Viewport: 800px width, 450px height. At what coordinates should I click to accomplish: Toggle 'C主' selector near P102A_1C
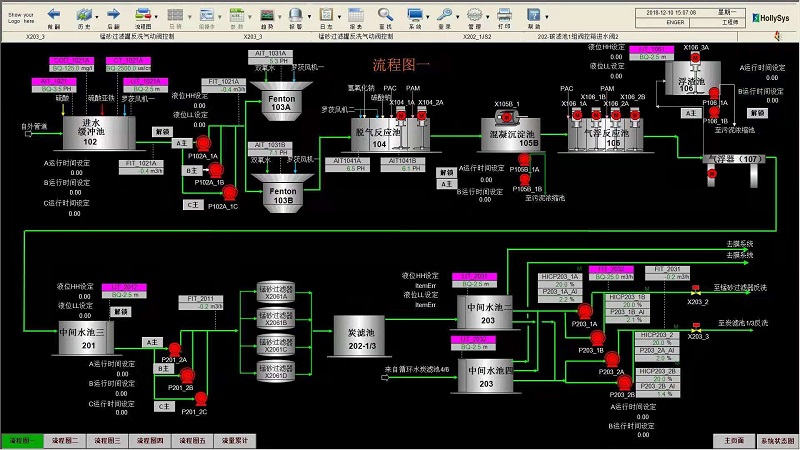pyautogui.click(x=196, y=204)
